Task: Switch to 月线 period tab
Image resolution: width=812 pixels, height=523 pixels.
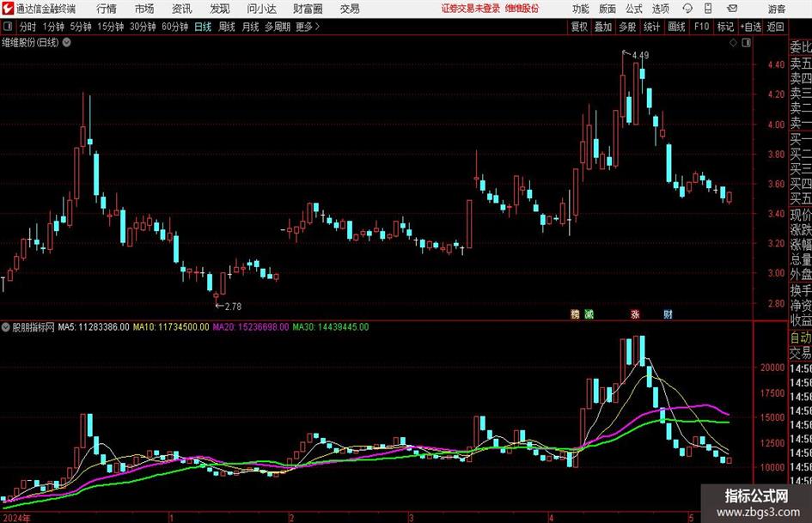Action: (x=251, y=27)
